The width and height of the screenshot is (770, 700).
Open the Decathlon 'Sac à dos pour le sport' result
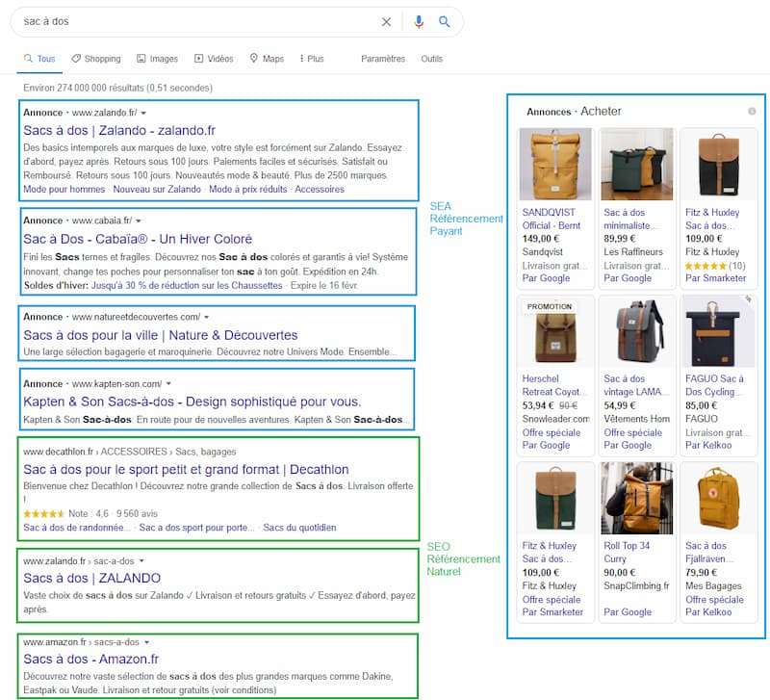pos(186,470)
